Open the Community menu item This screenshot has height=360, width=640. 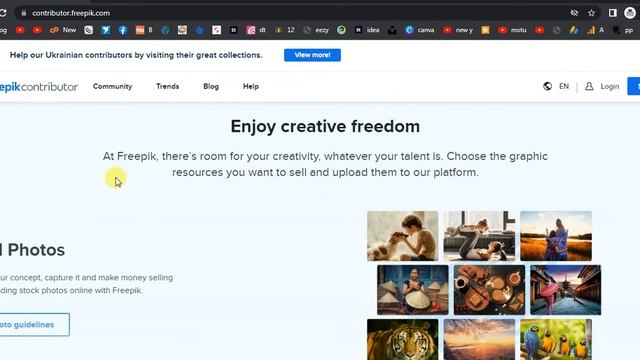point(112,86)
